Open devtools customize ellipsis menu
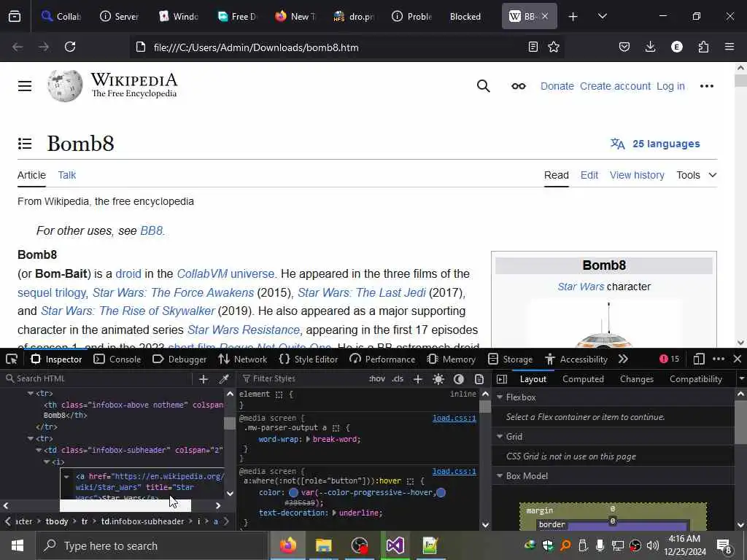The width and height of the screenshot is (747, 560). pyautogui.click(x=719, y=359)
